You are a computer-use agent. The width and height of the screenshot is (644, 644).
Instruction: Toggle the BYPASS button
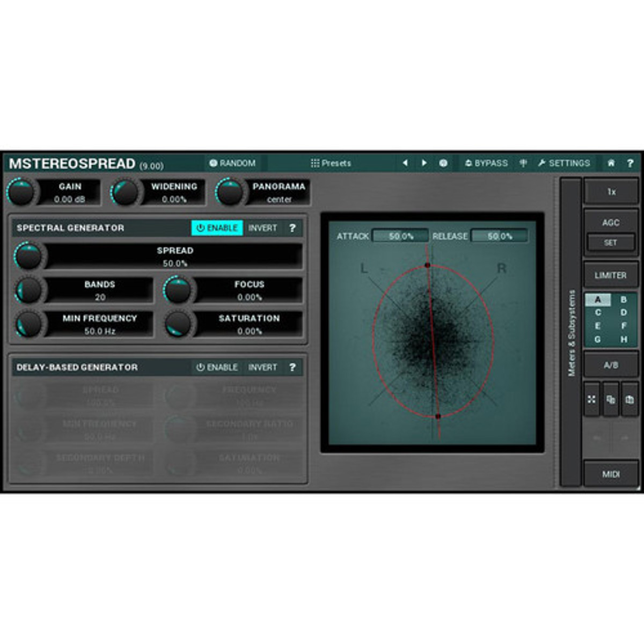pyautogui.click(x=486, y=163)
